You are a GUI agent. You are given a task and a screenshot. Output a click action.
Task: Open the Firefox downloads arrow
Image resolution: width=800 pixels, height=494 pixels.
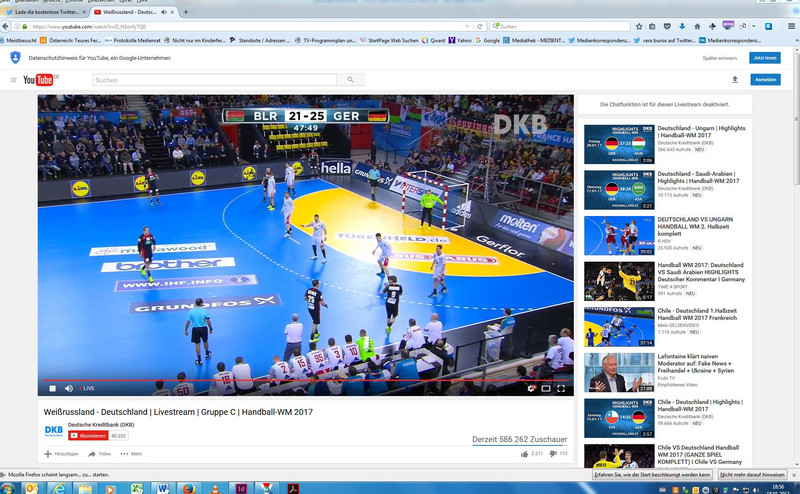point(682,27)
